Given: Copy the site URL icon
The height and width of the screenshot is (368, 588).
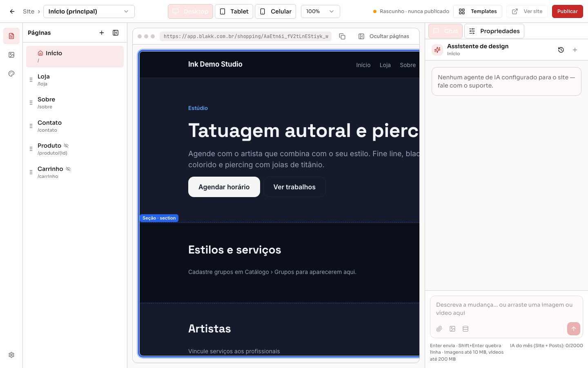Looking at the screenshot, I should pos(342,36).
